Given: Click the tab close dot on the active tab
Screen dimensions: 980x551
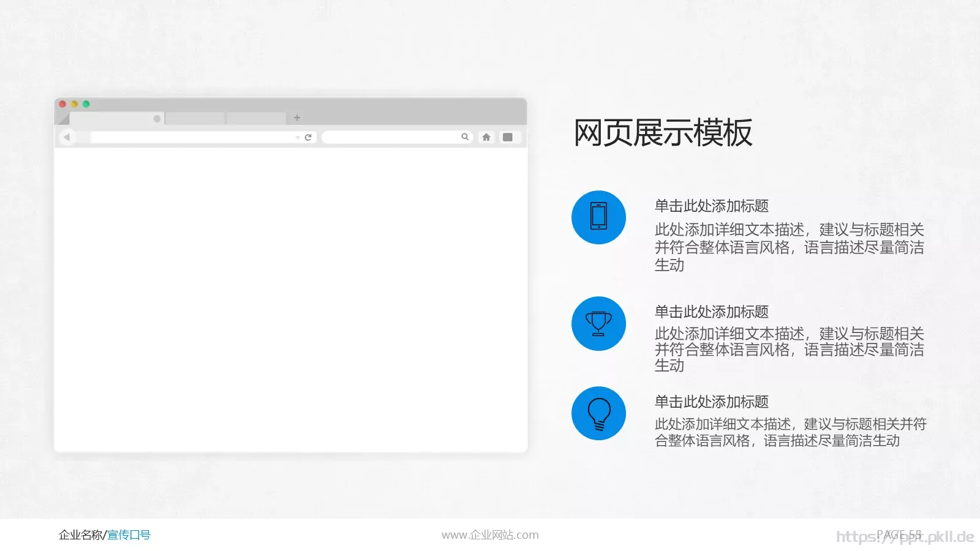Looking at the screenshot, I should tap(157, 119).
